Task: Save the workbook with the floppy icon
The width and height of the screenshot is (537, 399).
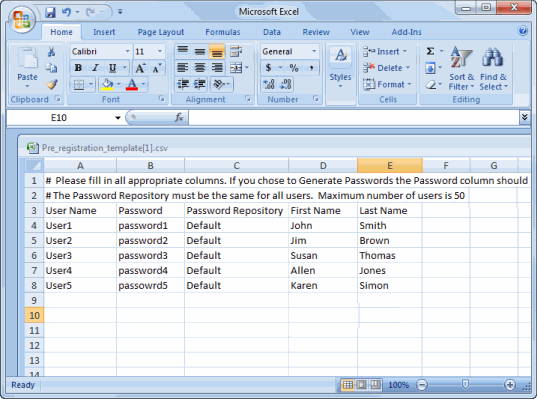Action: 50,13
